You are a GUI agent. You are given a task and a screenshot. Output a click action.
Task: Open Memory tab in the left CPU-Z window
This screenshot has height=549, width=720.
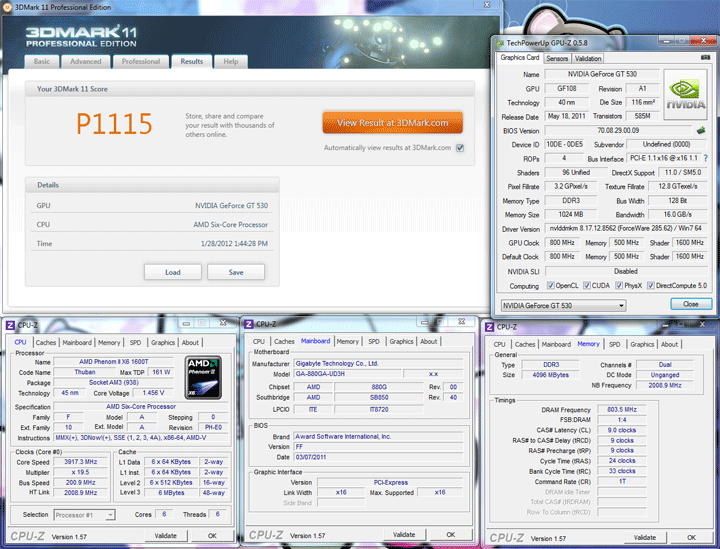click(109, 342)
